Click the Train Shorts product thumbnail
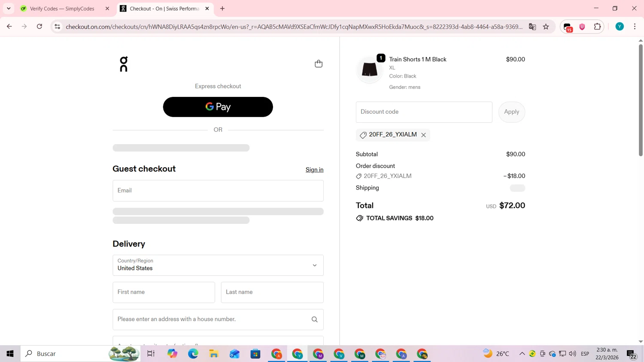 [x=369, y=69]
